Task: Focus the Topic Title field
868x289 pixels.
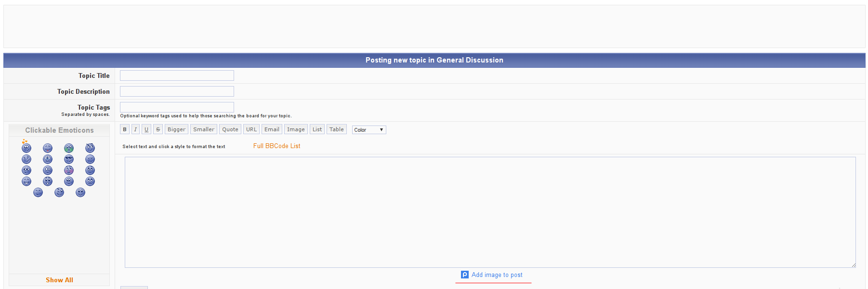Action: pyautogui.click(x=177, y=75)
